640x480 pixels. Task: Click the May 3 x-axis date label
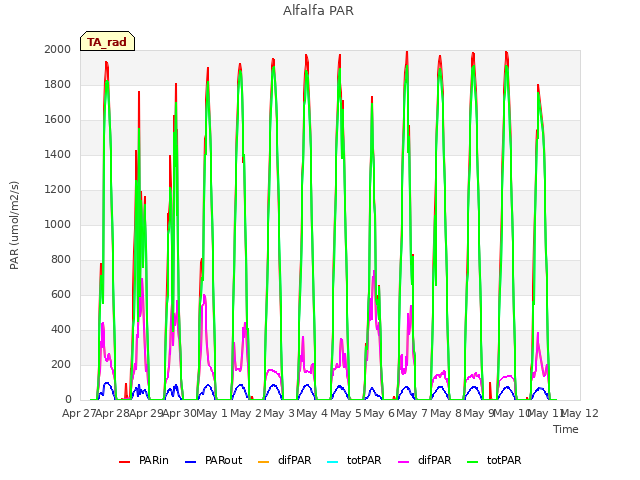279,413
